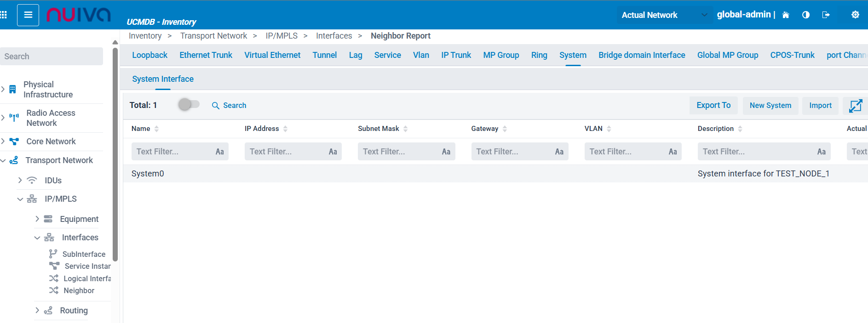
Task: Click the sidebar Search input field
Action: pos(52,57)
